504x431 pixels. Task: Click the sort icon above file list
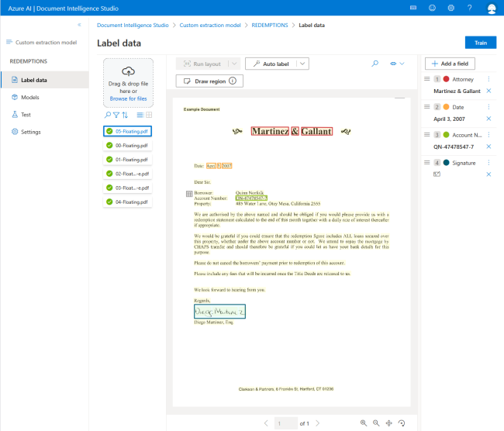coord(126,115)
